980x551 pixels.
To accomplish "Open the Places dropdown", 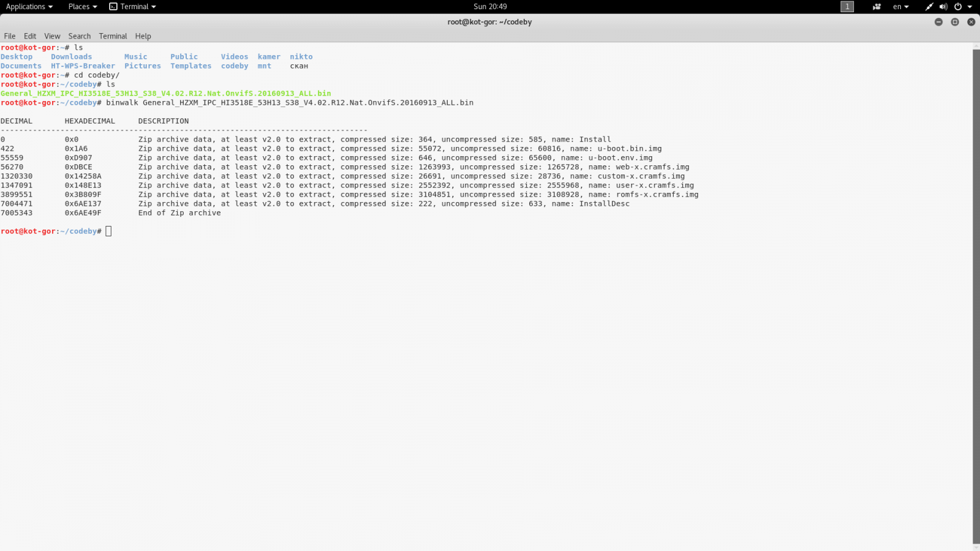I will pos(82,7).
